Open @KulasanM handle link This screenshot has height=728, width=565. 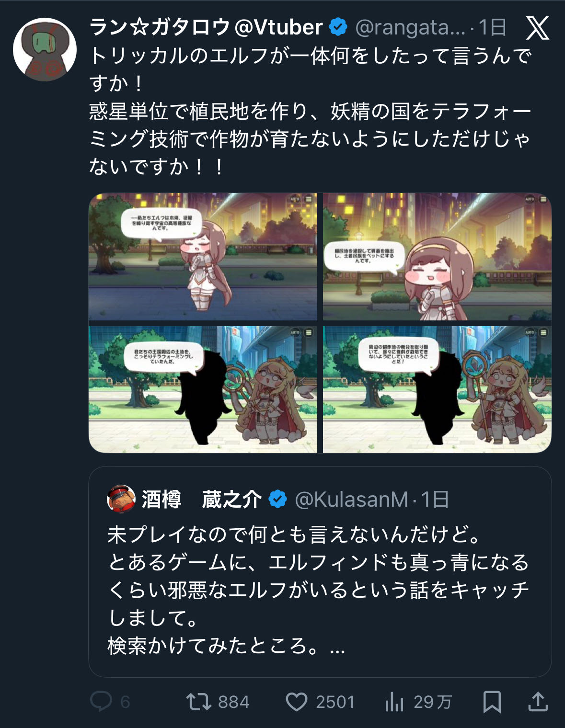351,500
